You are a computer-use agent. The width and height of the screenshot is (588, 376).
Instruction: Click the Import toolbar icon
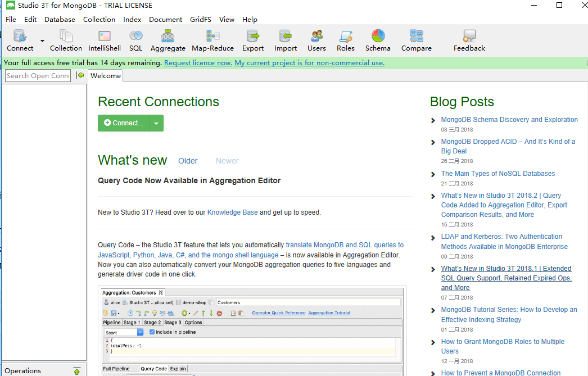point(286,40)
